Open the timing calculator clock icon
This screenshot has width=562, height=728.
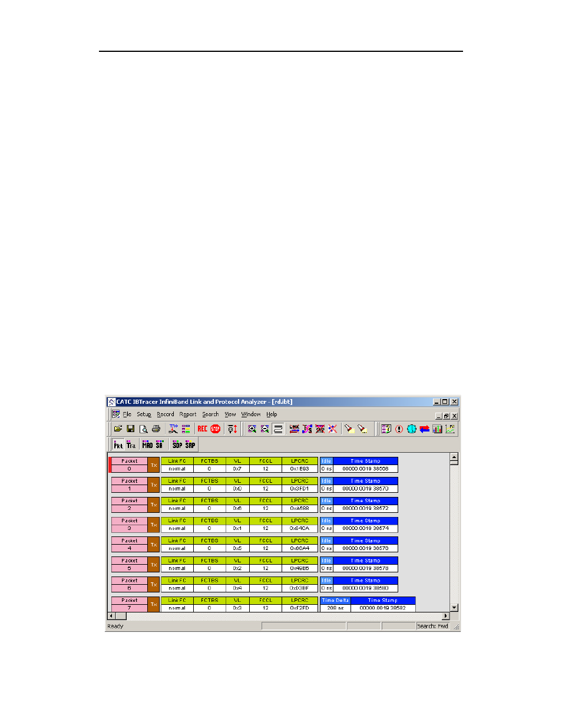point(412,429)
